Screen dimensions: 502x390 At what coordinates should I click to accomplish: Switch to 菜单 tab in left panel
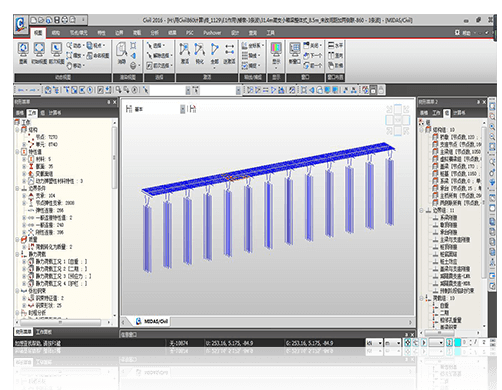click(x=20, y=113)
